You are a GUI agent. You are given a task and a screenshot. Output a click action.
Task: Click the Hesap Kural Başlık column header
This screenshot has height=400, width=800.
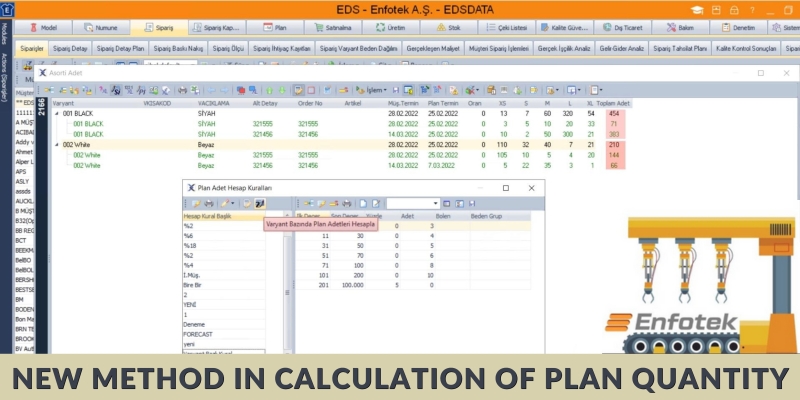(224, 216)
